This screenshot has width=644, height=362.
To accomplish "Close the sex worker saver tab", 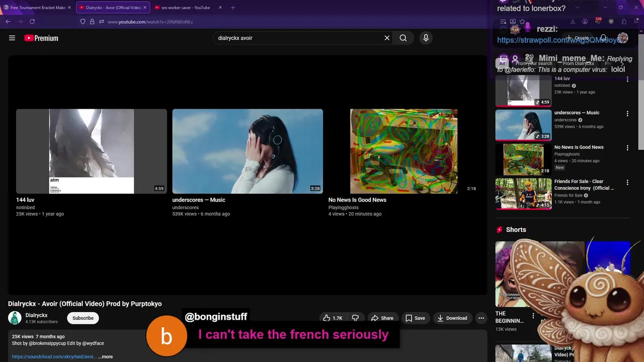I will (220, 8).
